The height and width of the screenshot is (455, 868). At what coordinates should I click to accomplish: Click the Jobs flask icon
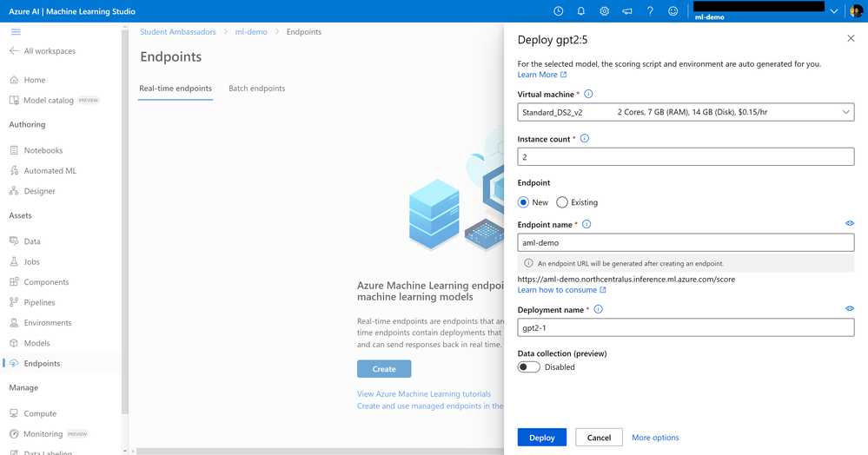pyautogui.click(x=14, y=261)
